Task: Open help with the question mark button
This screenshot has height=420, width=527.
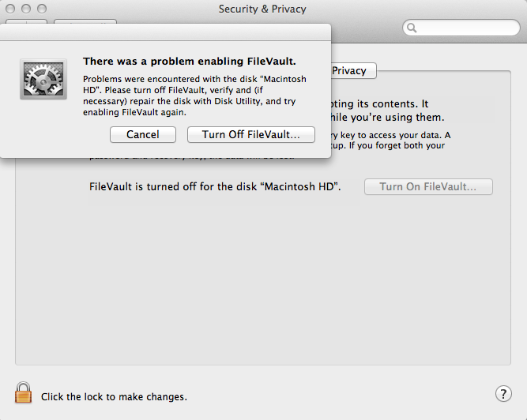Action: coord(503,394)
